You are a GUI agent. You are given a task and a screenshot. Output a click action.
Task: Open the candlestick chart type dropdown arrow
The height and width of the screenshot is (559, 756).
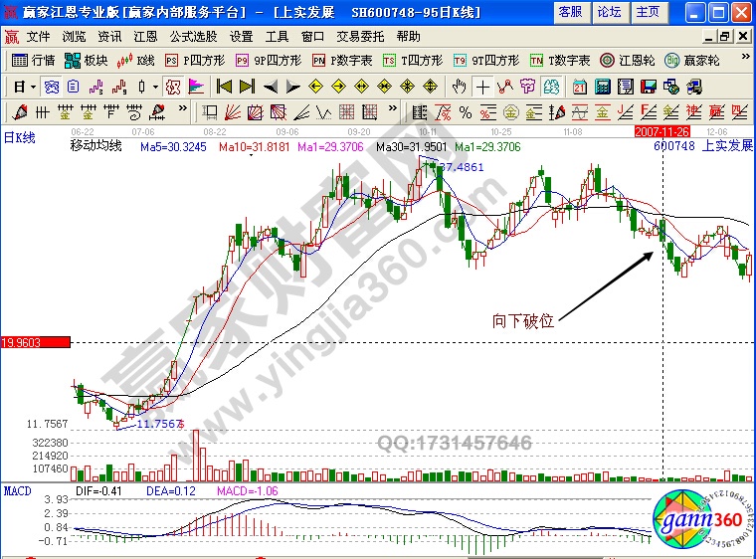[x=156, y=87]
